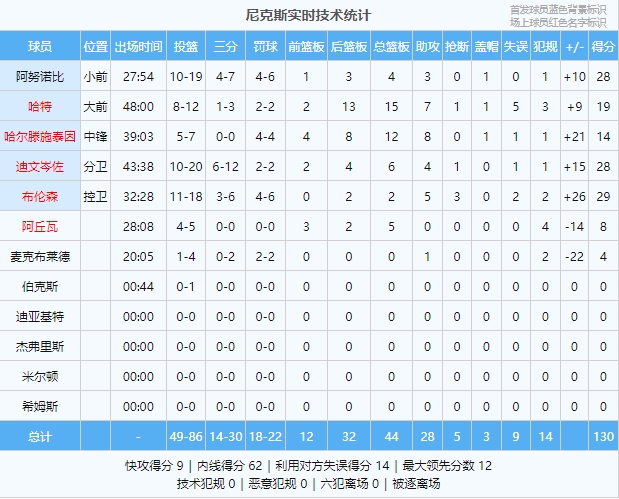Click player name 哈特
This screenshot has height=499, width=619.
point(40,106)
